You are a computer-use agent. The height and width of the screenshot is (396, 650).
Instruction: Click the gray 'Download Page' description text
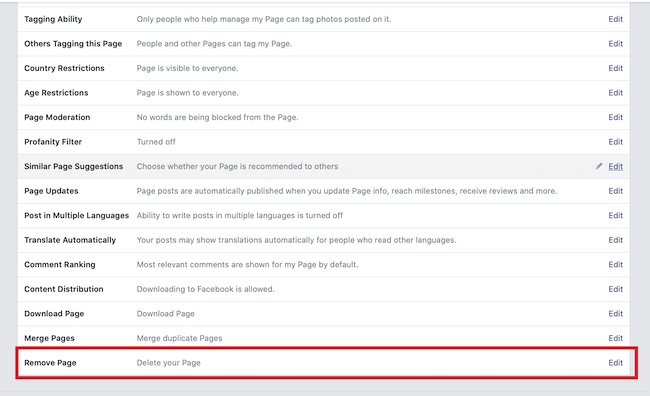165,313
